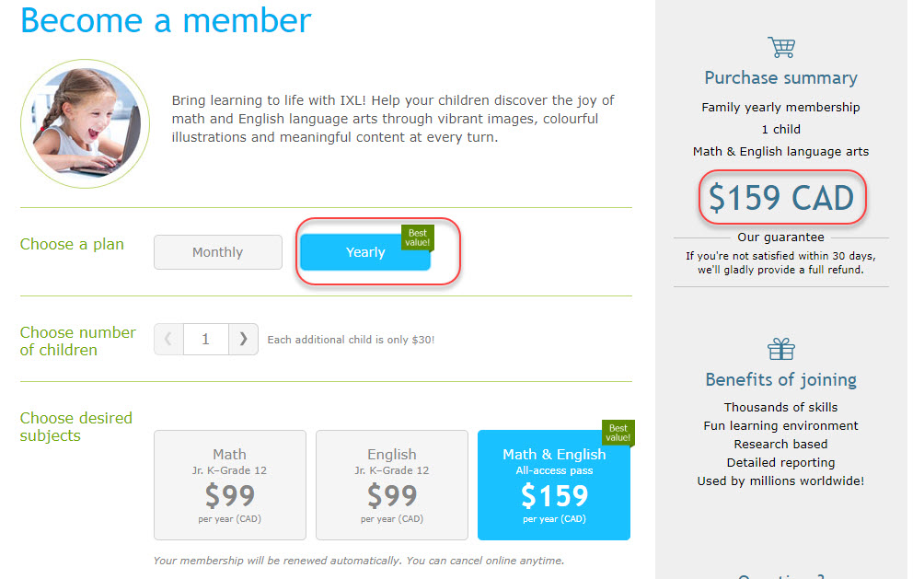Click the girl at laptop photo
Image resolution: width=924 pixels, height=579 pixels.
coord(85,123)
